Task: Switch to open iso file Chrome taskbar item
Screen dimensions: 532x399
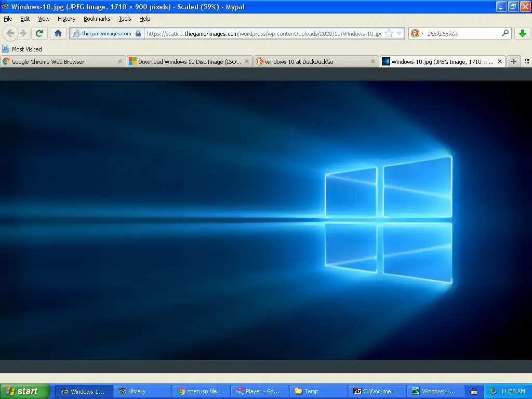Action: (x=201, y=391)
